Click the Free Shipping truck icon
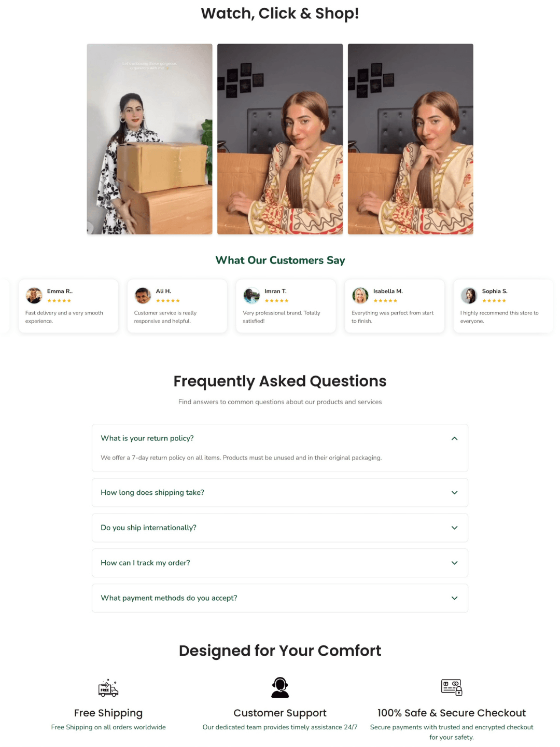Viewport: 560px width, 747px height. point(108,688)
